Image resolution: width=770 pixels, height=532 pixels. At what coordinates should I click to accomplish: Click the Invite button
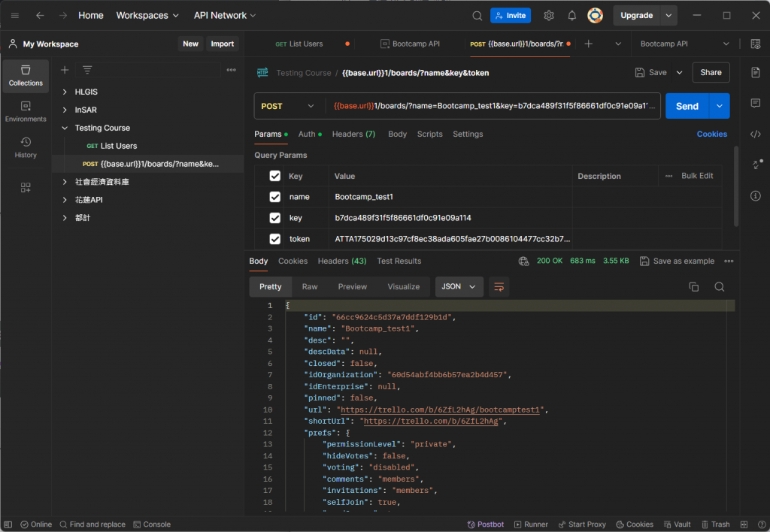point(511,16)
